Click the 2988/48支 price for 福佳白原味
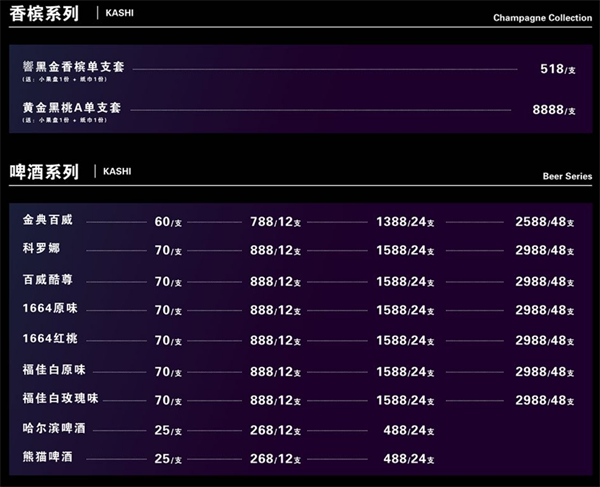 (x=545, y=372)
